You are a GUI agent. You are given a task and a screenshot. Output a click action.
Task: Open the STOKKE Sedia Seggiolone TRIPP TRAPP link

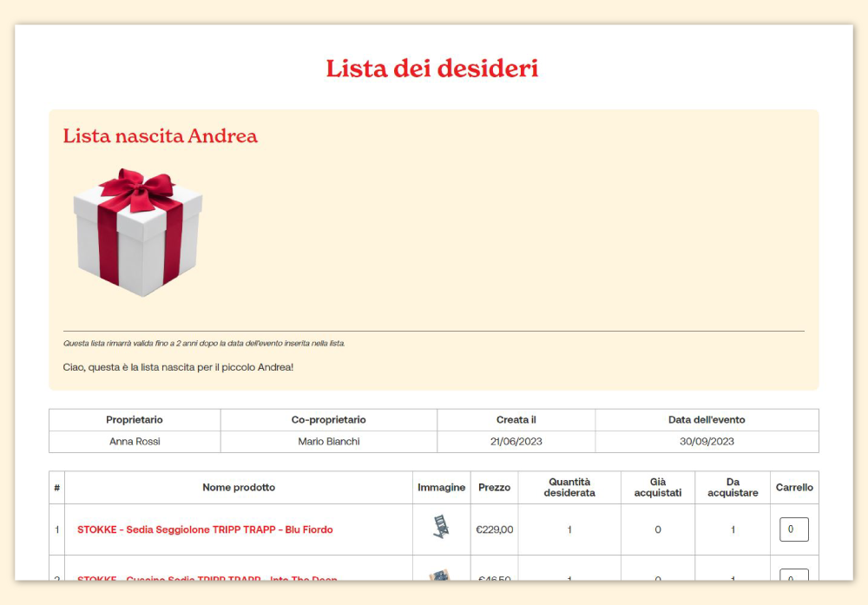[205, 529]
